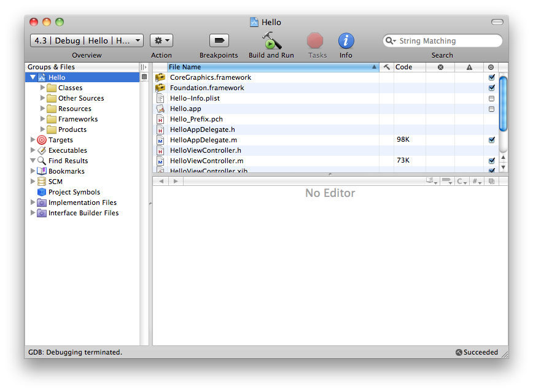Open the included files # popup

[477, 181]
